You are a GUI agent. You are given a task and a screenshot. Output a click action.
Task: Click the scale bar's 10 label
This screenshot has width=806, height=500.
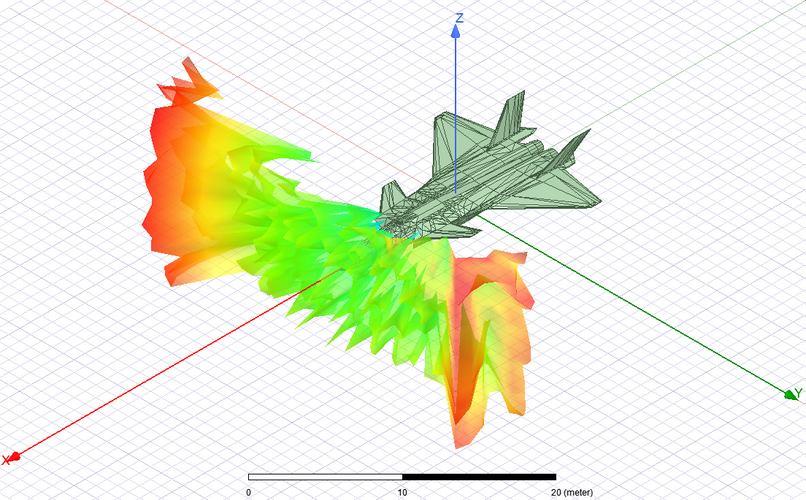click(x=402, y=492)
